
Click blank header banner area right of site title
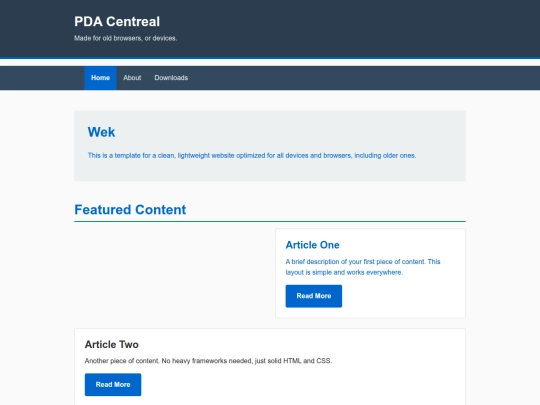click(344, 28)
